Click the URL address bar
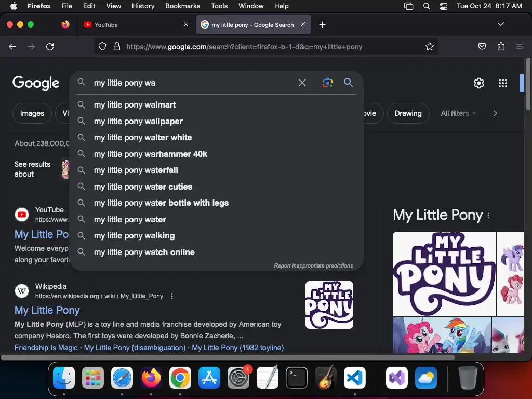Viewport: 532px width, 399px height. (265, 46)
